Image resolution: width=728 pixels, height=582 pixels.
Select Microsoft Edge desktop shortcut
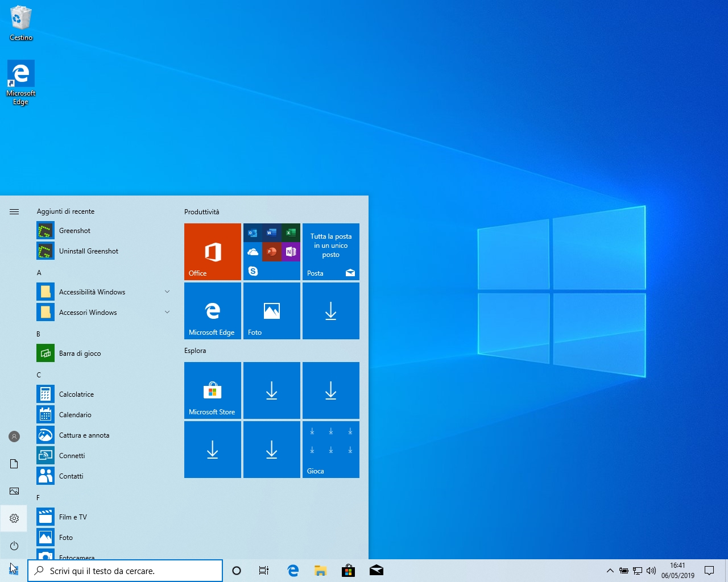(x=21, y=83)
